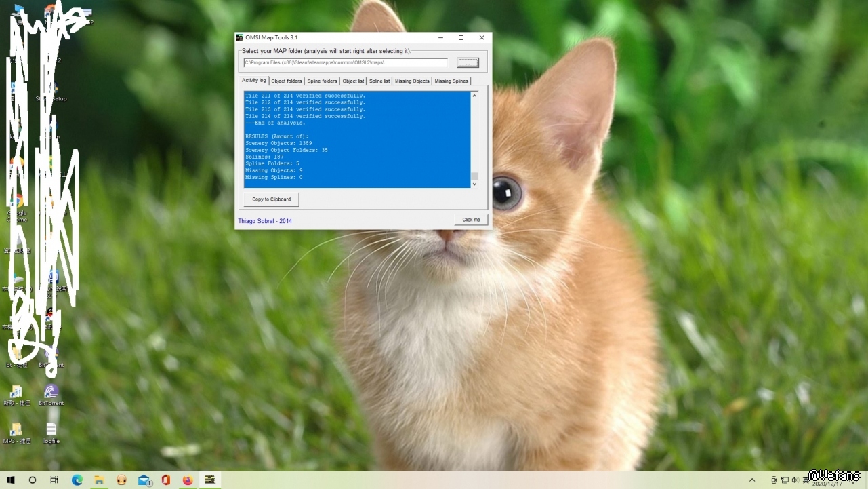Screen dimensions: 868x489
Task: Switch to the Object folders tab
Action: 287,81
